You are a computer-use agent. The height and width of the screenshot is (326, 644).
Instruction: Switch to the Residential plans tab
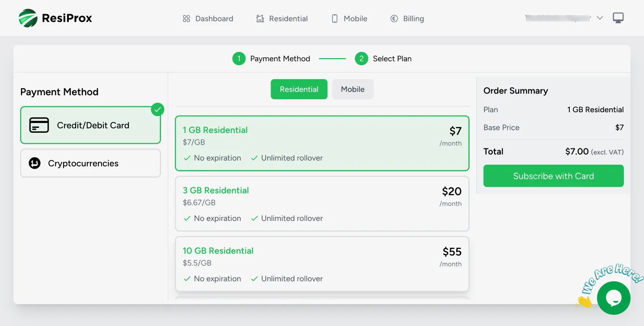pos(299,89)
